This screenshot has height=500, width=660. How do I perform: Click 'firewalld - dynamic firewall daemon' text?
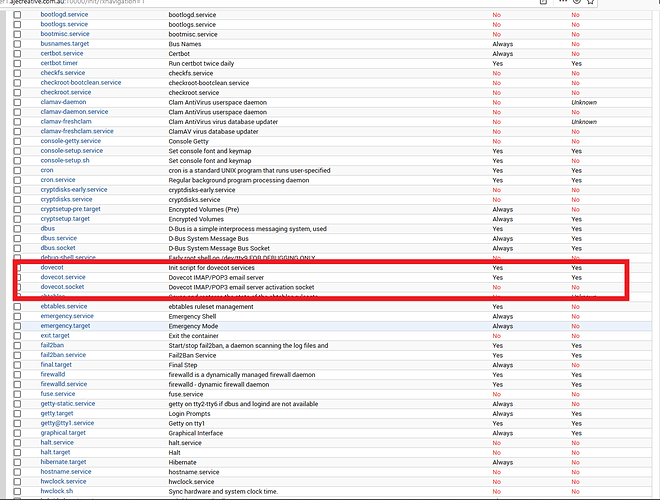(219, 385)
